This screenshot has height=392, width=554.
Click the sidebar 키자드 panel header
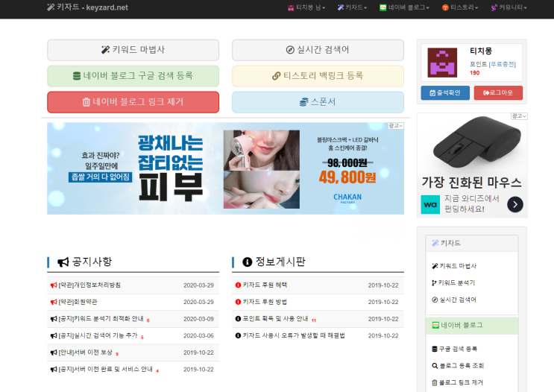(472, 243)
